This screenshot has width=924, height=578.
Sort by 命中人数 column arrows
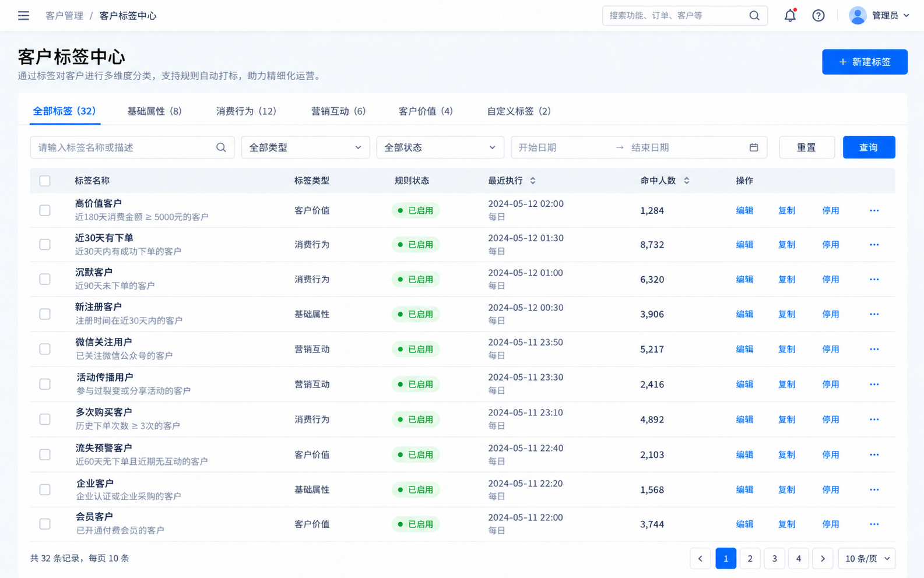click(x=686, y=181)
